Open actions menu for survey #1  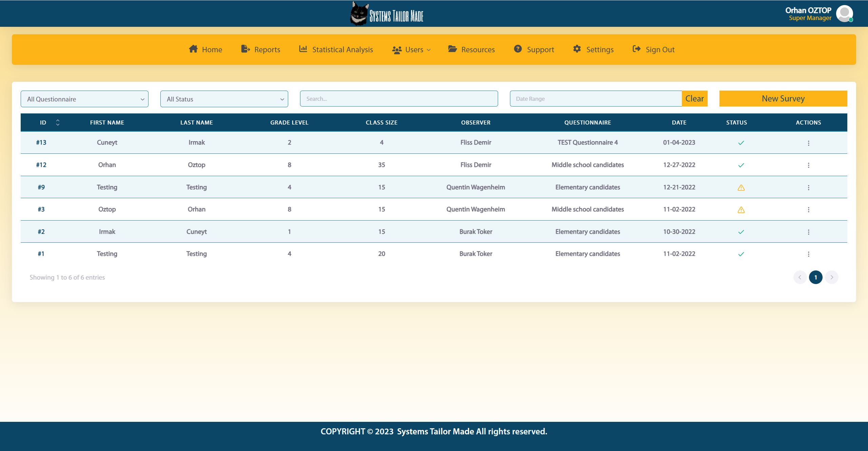coord(808,254)
